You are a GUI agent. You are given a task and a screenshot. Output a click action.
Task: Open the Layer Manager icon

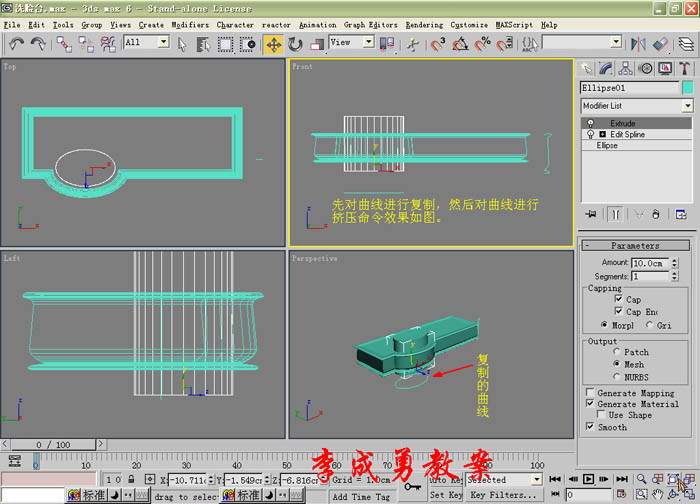point(686,44)
